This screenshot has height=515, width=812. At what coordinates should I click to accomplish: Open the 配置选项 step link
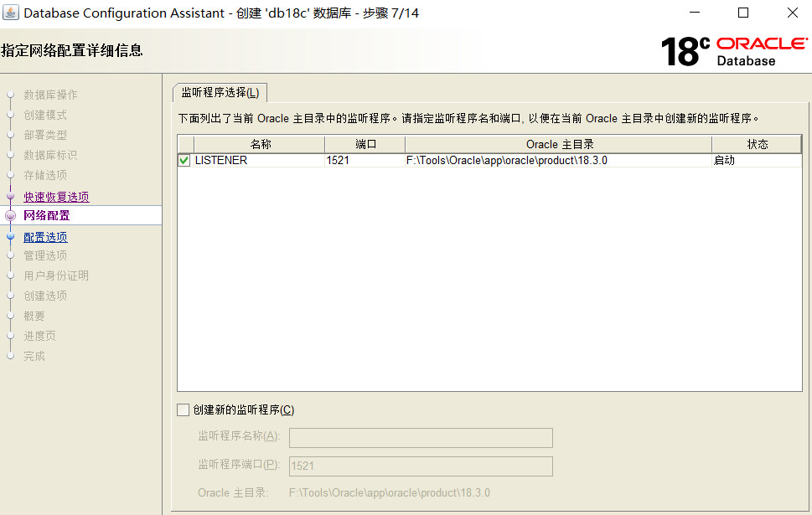tap(45, 237)
